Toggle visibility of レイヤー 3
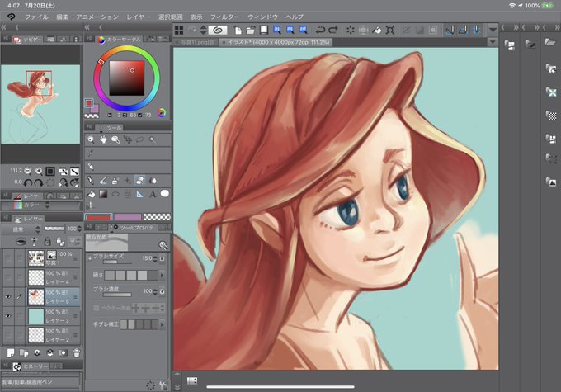This screenshot has height=392, width=561. [x=8, y=316]
